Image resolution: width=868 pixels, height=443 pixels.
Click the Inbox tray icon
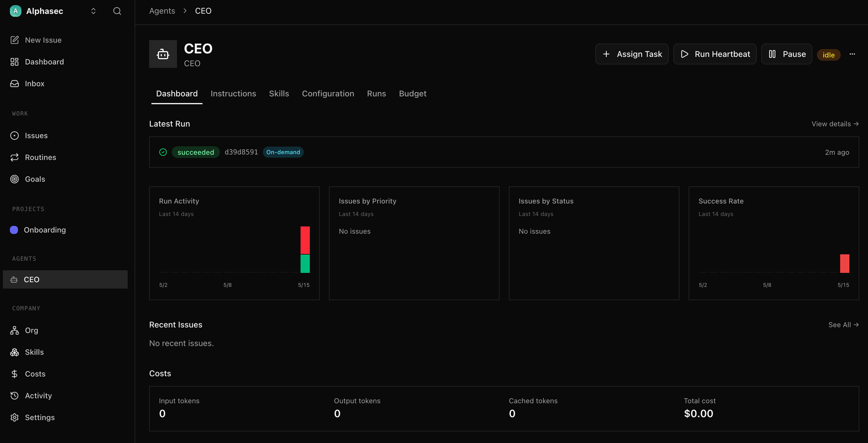pyautogui.click(x=14, y=83)
